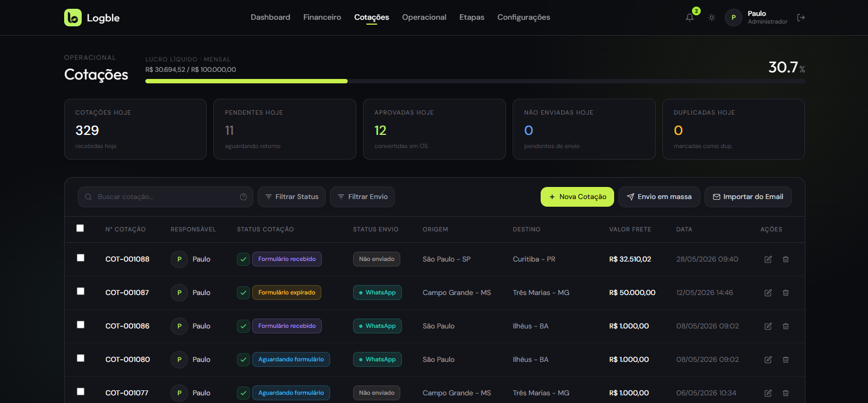Edit quotation COT-001077

coord(768,393)
